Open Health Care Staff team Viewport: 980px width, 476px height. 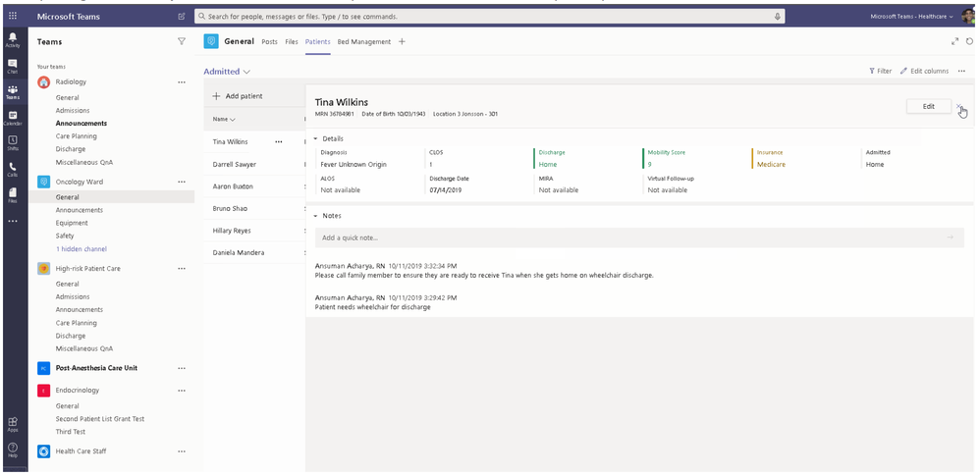[x=81, y=451]
